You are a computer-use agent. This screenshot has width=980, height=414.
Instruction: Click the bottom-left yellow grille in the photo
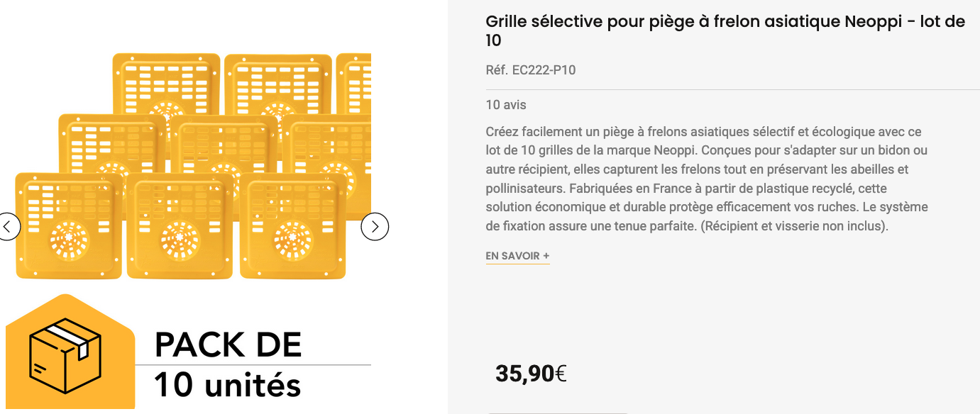pos(68,225)
